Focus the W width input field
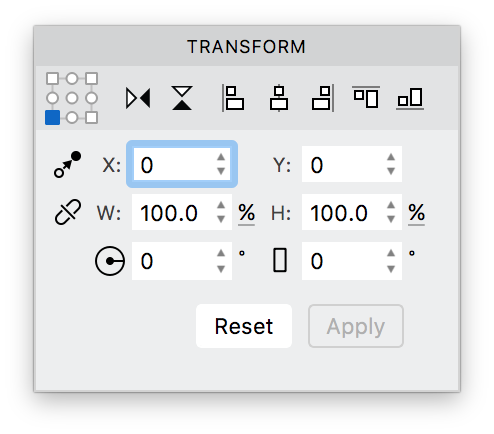 182,212
